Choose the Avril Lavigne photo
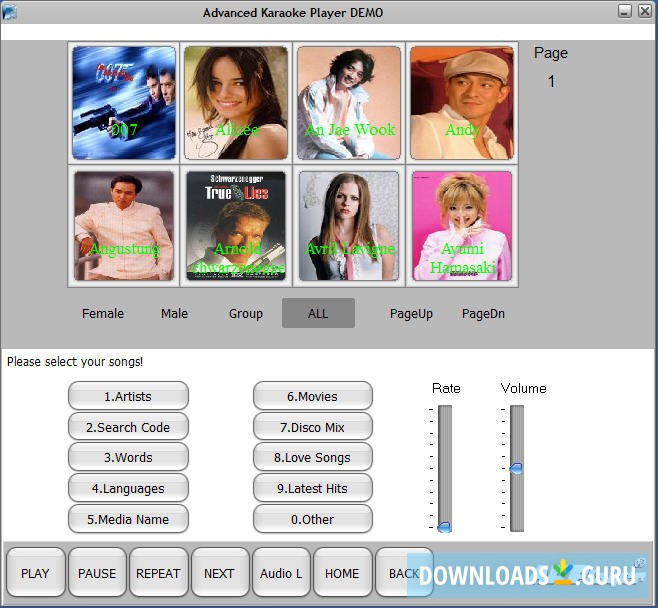The width and height of the screenshot is (658, 608). pyautogui.click(x=349, y=226)
